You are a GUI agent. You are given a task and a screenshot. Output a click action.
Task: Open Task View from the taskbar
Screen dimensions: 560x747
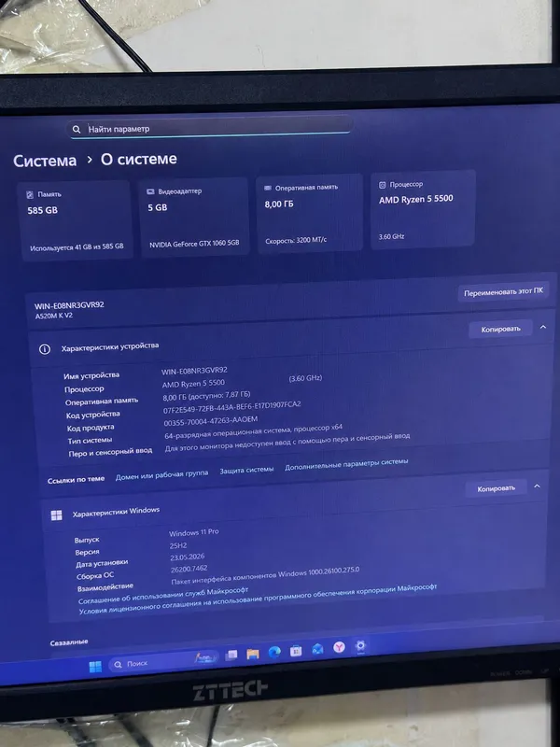click(x=231, y=655)
